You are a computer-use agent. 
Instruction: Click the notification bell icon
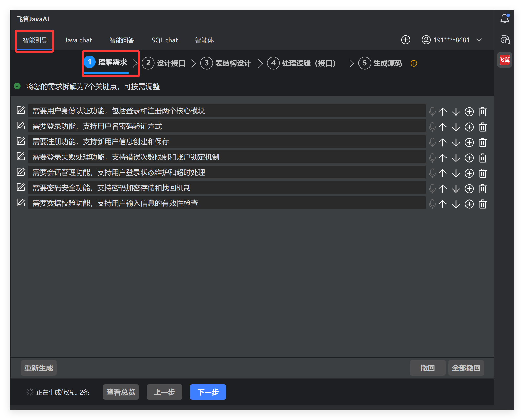(x=505, y=19)
